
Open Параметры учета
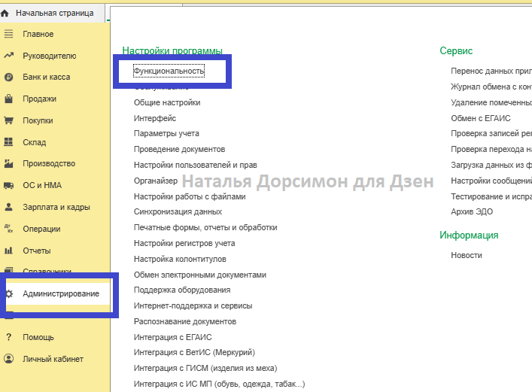[x=166, y=134]
